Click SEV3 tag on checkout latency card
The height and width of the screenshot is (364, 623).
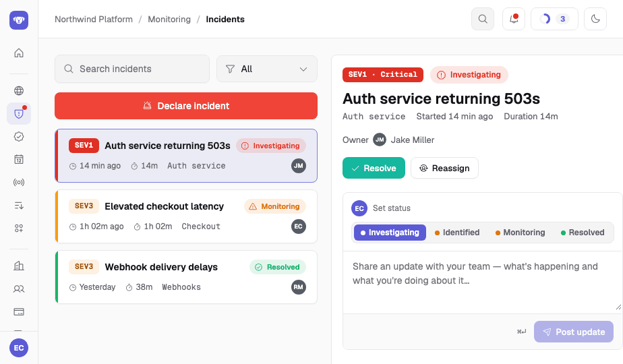pos(84,206)
